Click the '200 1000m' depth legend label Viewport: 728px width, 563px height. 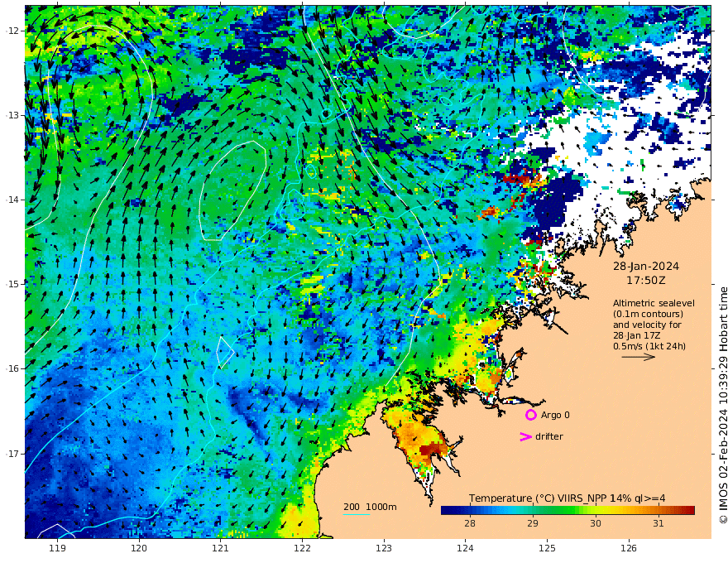[370, 507]
